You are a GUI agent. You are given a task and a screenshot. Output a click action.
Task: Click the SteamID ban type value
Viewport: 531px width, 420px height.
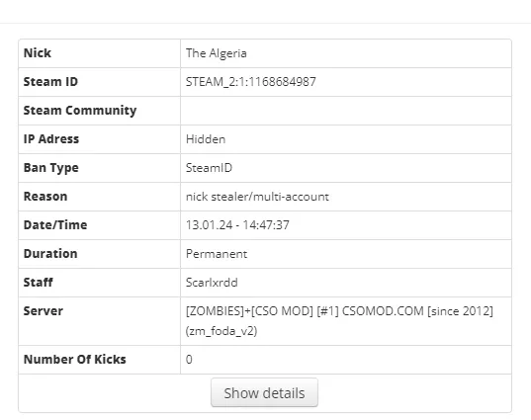pyautogui.click(x=209, y=168)
